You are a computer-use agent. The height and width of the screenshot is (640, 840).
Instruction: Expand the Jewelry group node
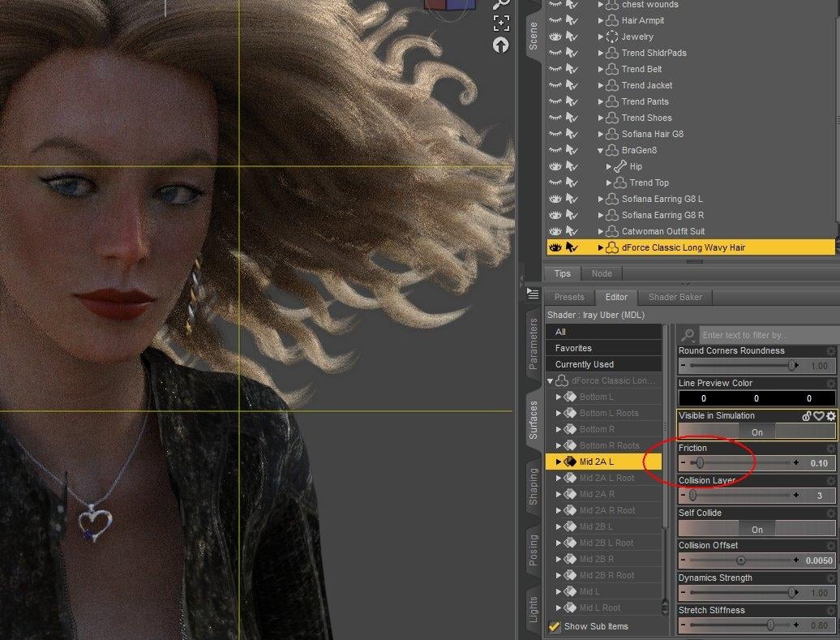601,37
